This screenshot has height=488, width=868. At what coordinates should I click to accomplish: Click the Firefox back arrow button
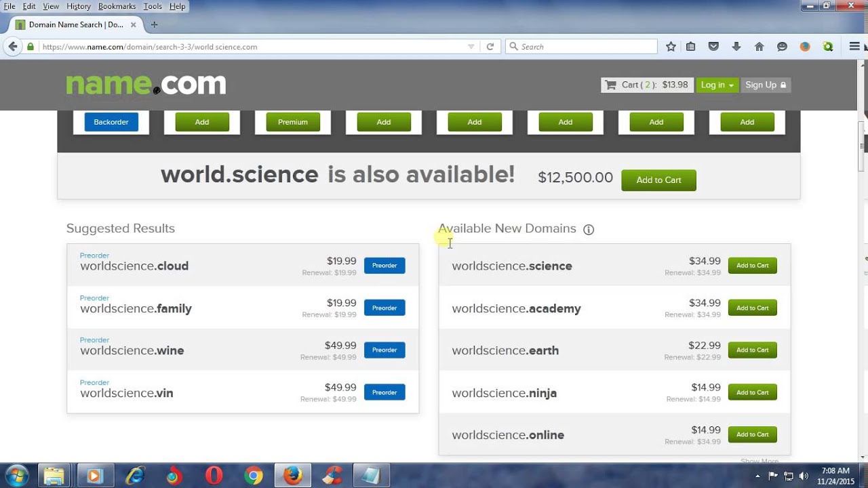12,47
